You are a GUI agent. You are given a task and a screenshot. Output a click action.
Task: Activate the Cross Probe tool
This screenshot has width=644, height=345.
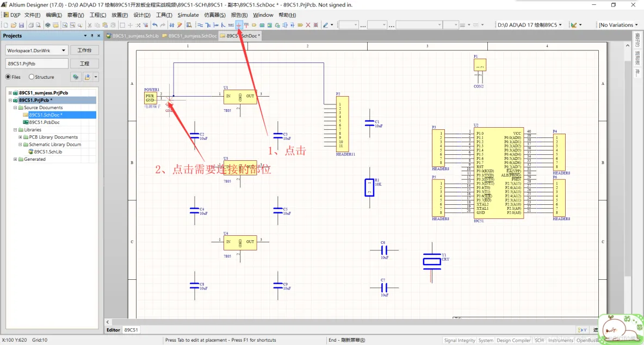point(179,25)
